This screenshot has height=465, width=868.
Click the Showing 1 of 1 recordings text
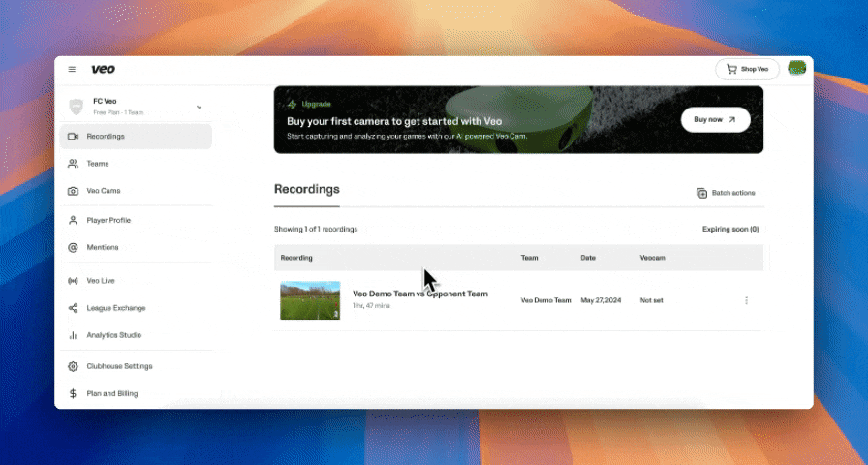click(316, 229)
